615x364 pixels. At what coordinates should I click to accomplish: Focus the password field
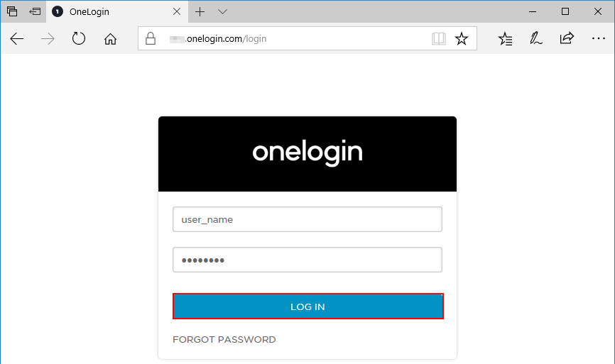(x=307, y=260)
